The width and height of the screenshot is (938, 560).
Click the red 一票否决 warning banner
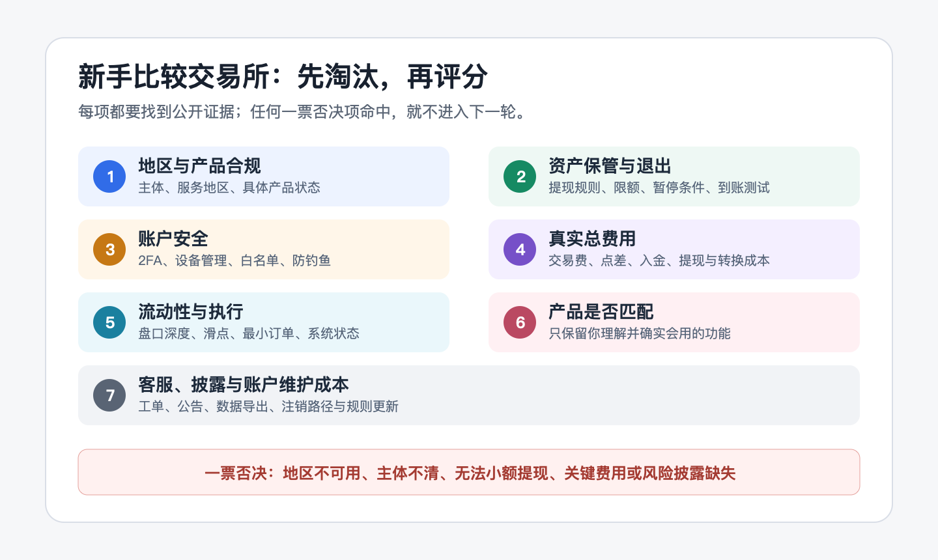point(469,472)
